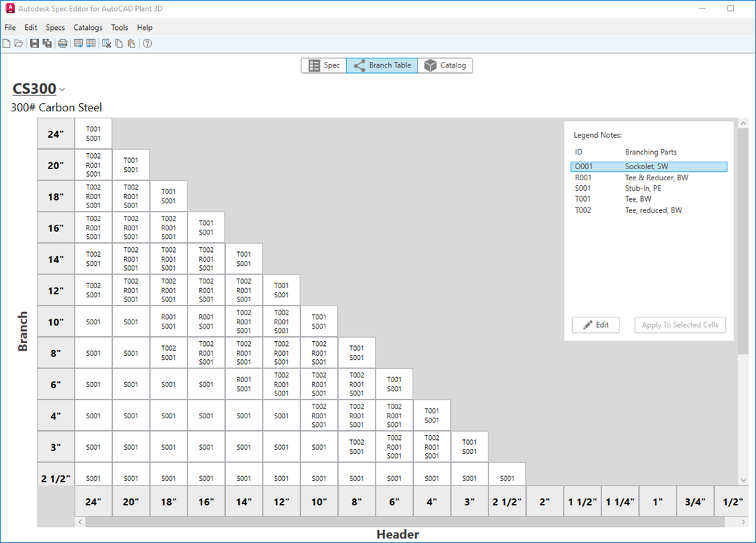
Task: Click the Cut scissors toolbar icon
Action: tap(107, 44)
